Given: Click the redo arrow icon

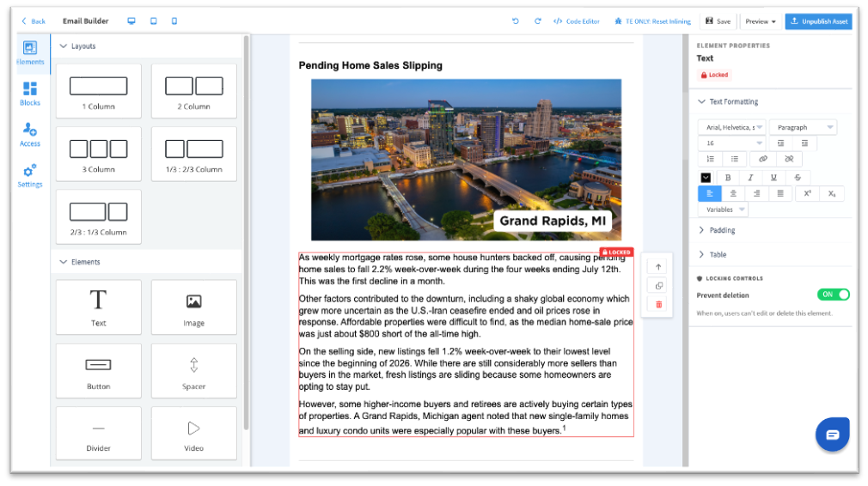Looking at the screenshot, I should click(x=537, y=21).
